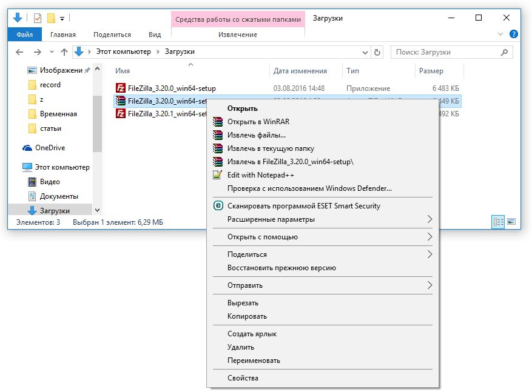The width and height of the screenshot is (532, 392).
Task: Click the blue down-arrow icon in title bar
Action: click(x=18, y=18)
